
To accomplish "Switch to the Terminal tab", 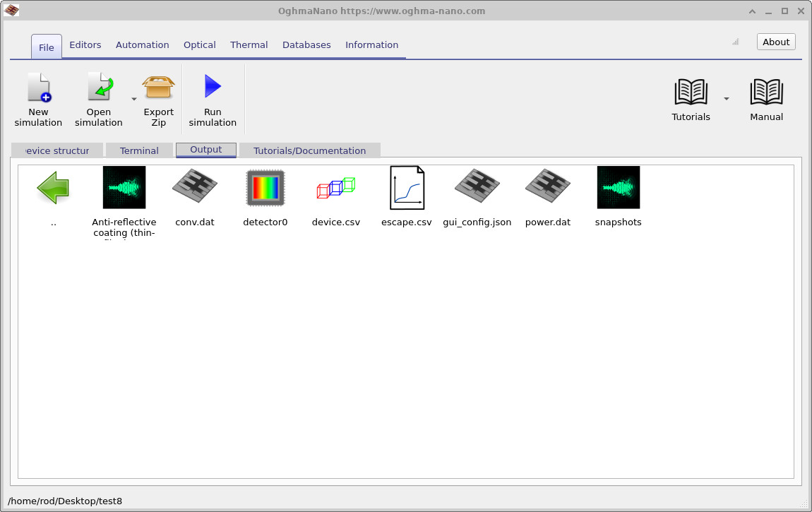I will pyautogui.click(x=139, y=150).
